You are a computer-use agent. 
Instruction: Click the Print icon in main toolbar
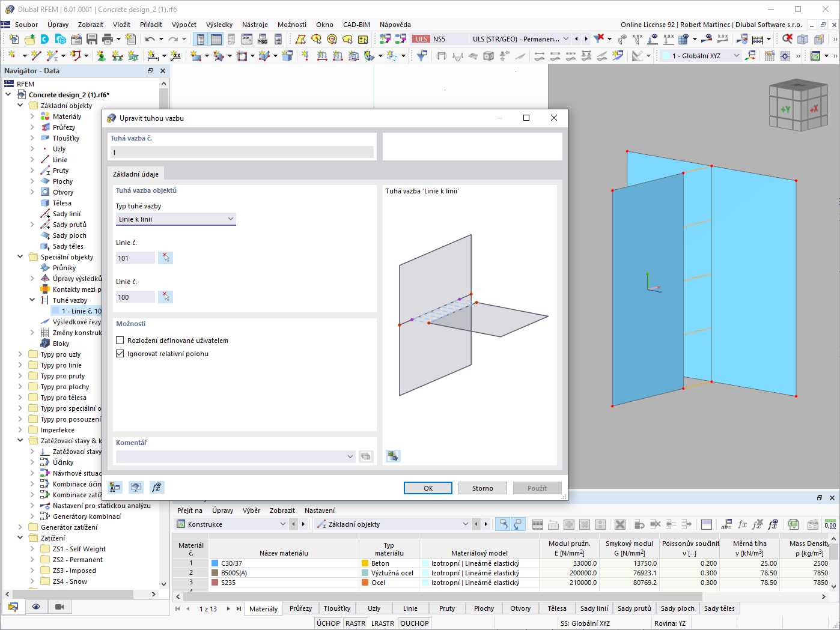(x=108, y=39)
